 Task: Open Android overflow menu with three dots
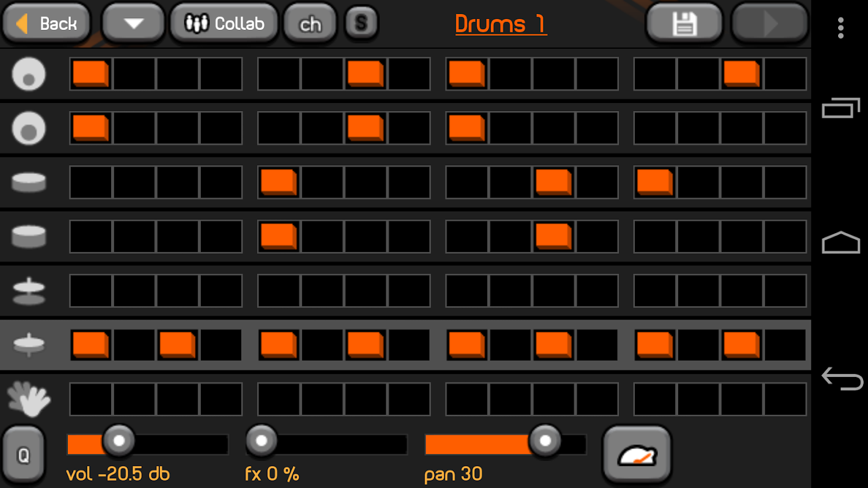(x=841, y=27)
